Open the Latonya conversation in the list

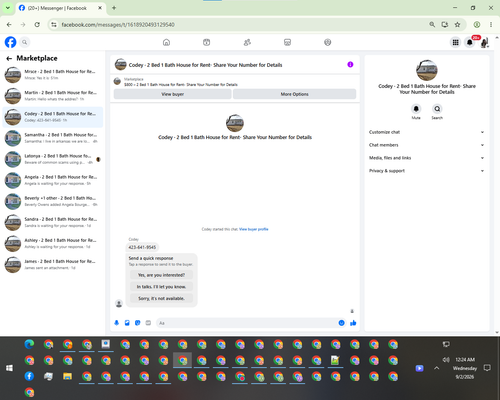[x=53, y=159]
